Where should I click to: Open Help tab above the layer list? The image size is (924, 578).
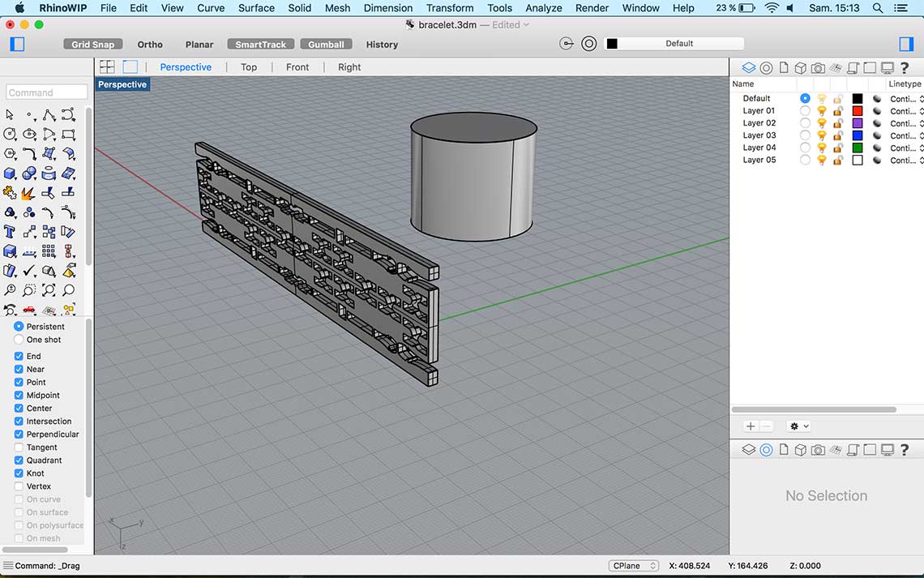pos(905,68)
